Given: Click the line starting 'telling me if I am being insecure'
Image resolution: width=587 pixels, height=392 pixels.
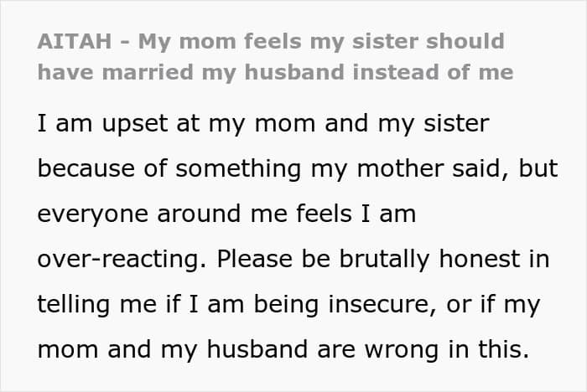Looking at the screenshot, I should [288, 305].
